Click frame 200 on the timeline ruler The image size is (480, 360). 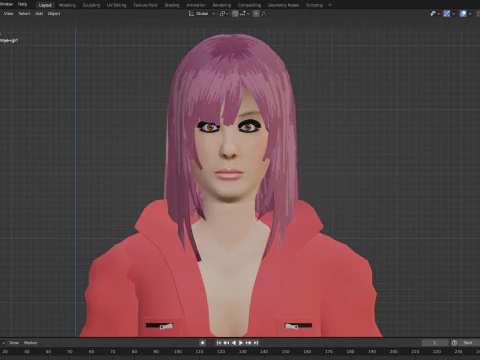pos(394,352)
